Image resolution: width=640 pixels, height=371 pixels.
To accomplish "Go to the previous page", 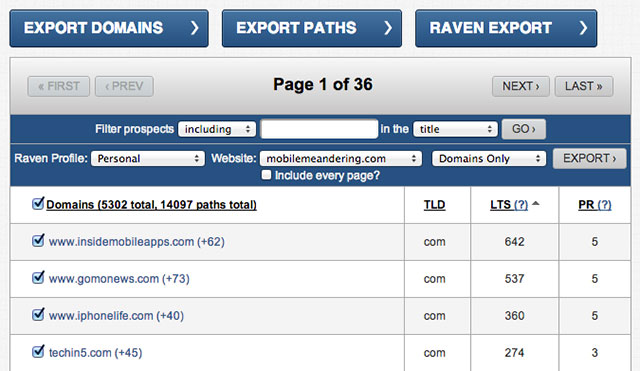I will 124,86.
